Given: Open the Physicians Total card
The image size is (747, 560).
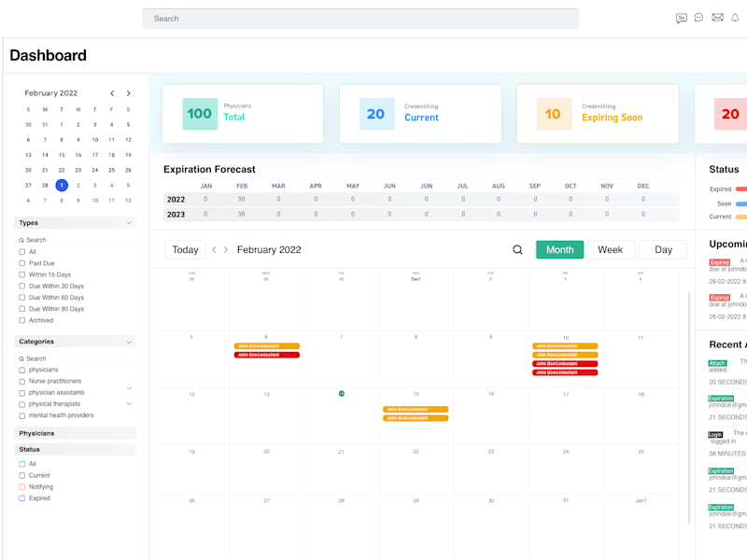Looking at the screenshot, I should (x=243, y=114).
